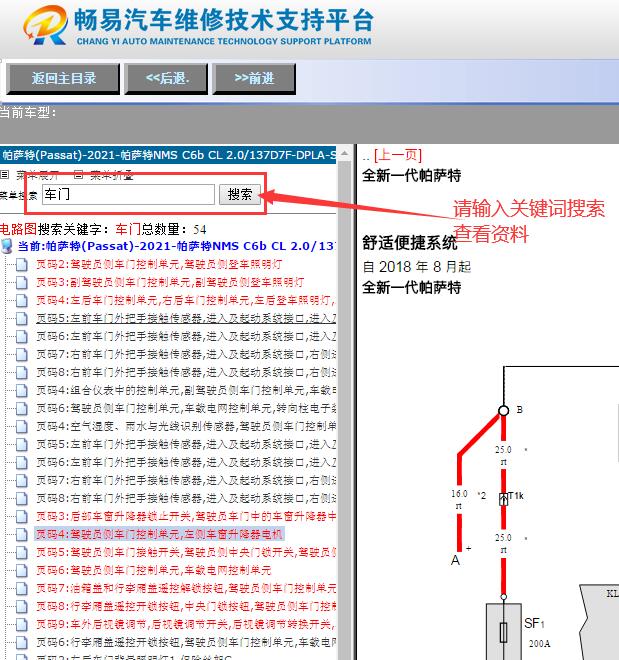Image resolution: width=619 pixels, height=660 pixels.
Task: Click the scroll-up arrow of the left panel scrollbar
Action: click(345, 153)
